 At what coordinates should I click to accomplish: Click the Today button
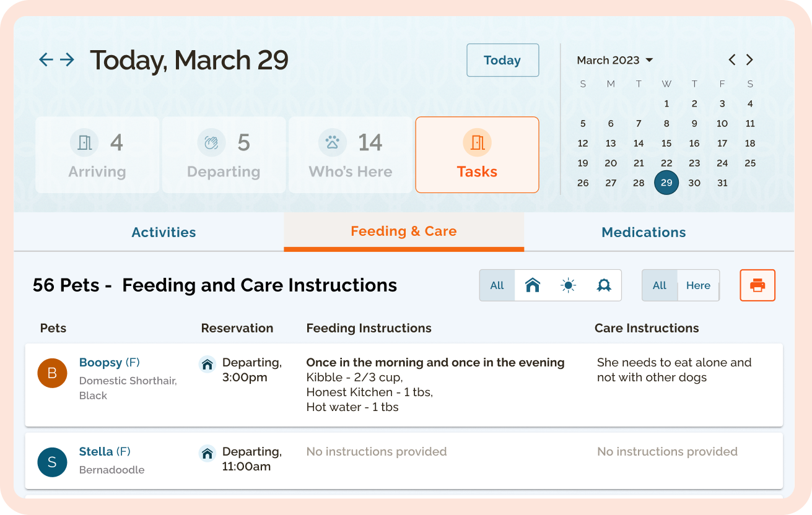click(502, 60)
